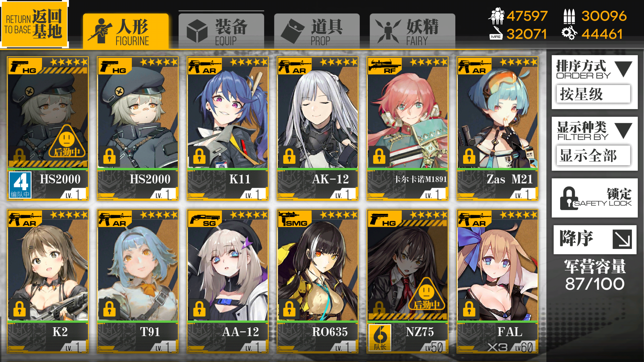Switch to the Equip tab
This screenshot has height=362, width=644.
[x=221, y=31]
